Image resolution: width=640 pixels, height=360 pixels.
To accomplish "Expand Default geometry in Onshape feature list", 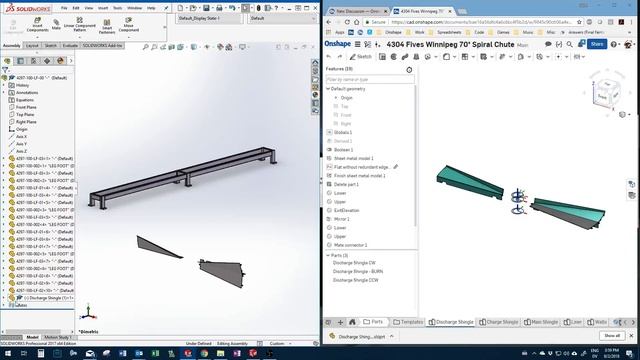I will pos(328,89).
